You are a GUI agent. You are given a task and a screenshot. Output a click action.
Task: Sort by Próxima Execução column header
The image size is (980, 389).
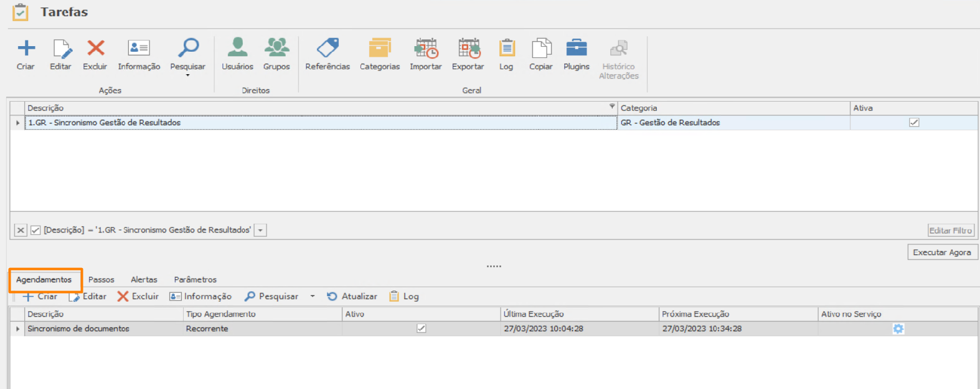point(738,314)
